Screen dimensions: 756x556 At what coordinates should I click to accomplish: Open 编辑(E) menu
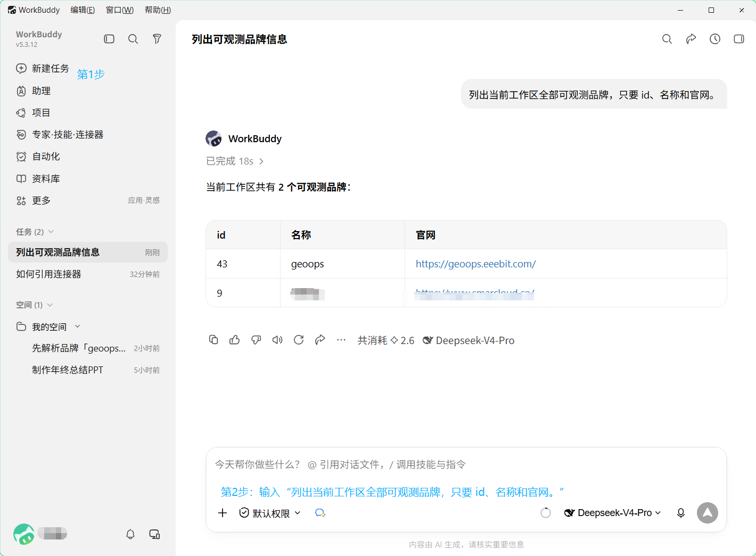click(83, 10)
